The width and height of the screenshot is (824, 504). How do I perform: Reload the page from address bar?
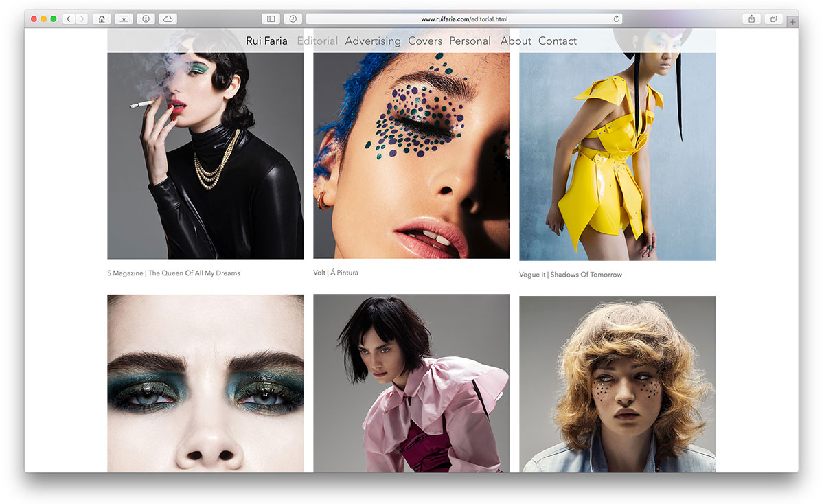click(x=616, y=19)
